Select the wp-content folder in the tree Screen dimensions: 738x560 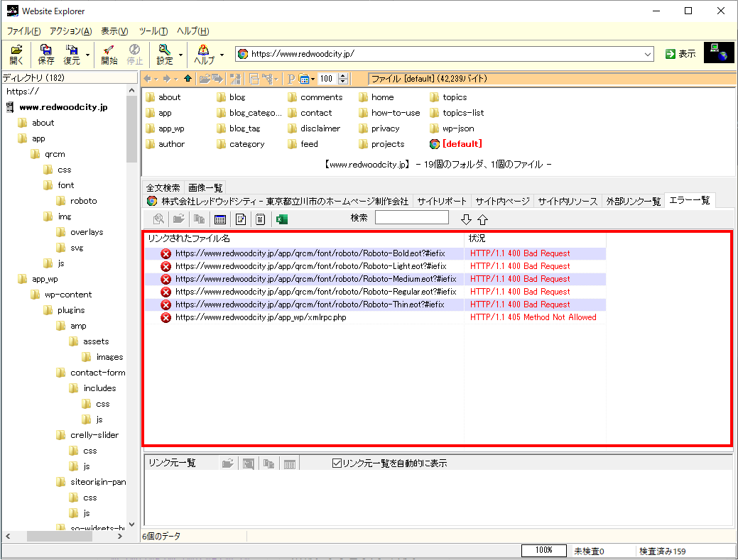(x=68, y=295)
